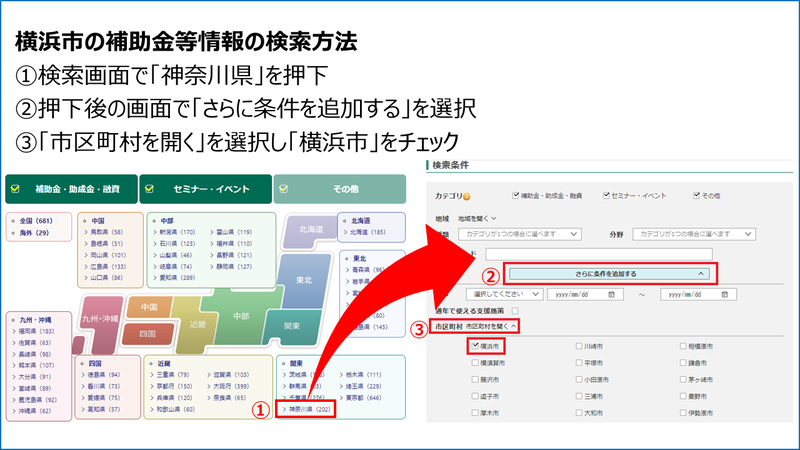The width and height of the screenshot is (800, 450).
Task: Click the その他 light green tab
Action: [340, 188]
